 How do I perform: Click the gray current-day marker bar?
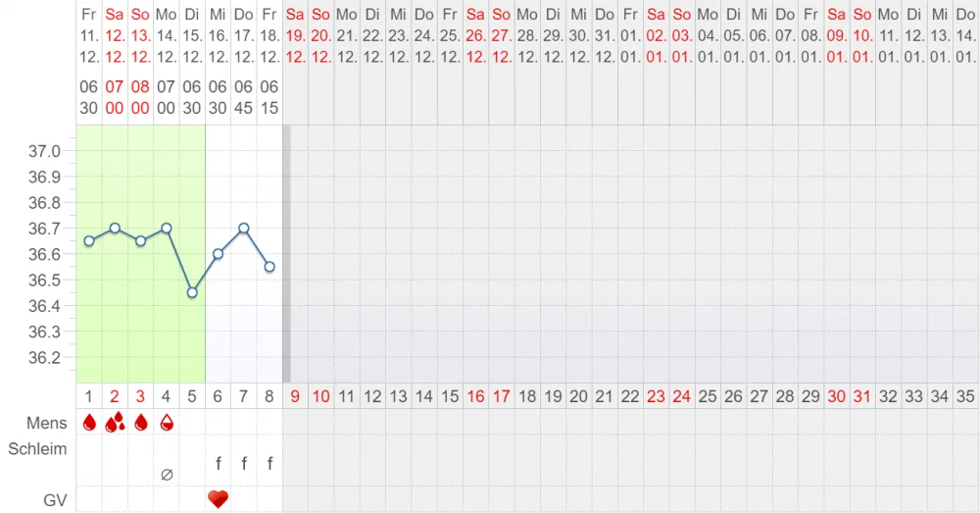coord(286,254)
